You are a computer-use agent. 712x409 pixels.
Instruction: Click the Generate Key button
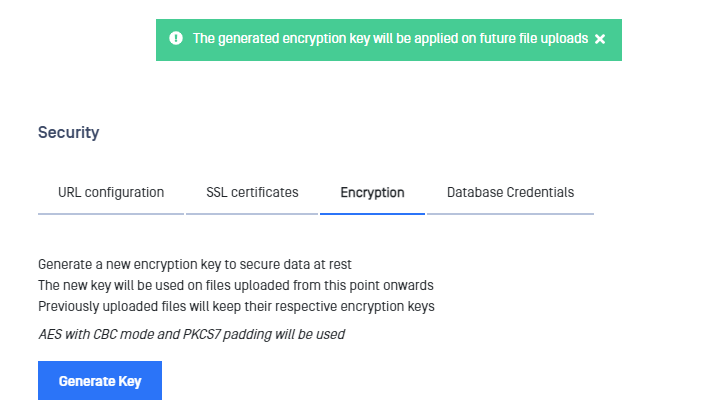coord(100,380)
